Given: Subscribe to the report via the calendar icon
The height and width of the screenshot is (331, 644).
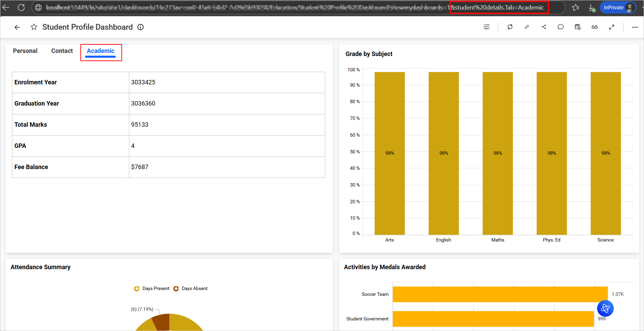Looking at the screenshot, I should tap(577, 27).
